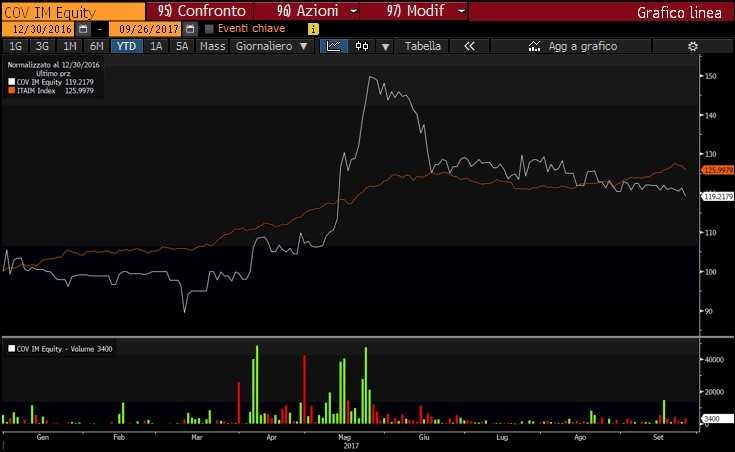This screenshot has height=452, width=735.
Task: Click the orange ITAIM Index legend swatch
Action: (10, 91)
